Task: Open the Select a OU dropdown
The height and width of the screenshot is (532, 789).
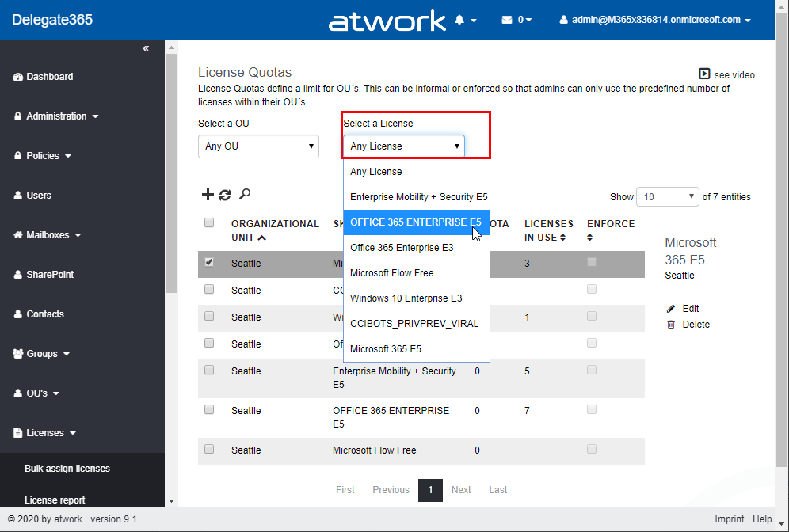Action: point(258,146)
